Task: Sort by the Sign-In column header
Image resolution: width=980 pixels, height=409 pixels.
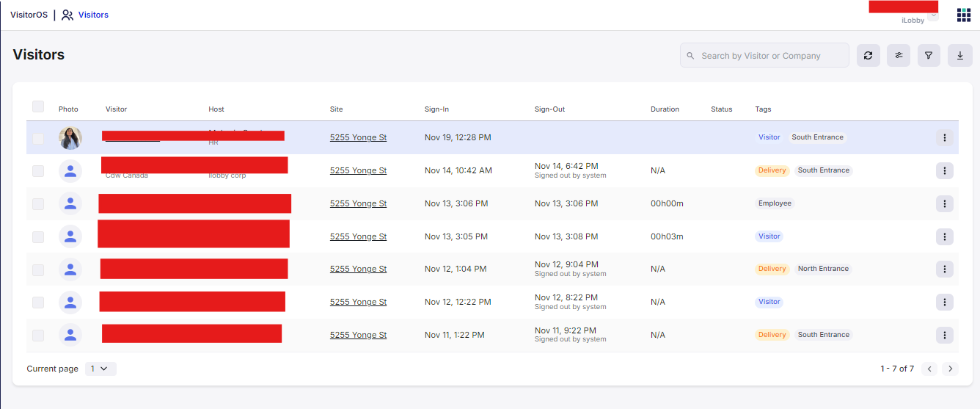Action: (x=436, y=109)
